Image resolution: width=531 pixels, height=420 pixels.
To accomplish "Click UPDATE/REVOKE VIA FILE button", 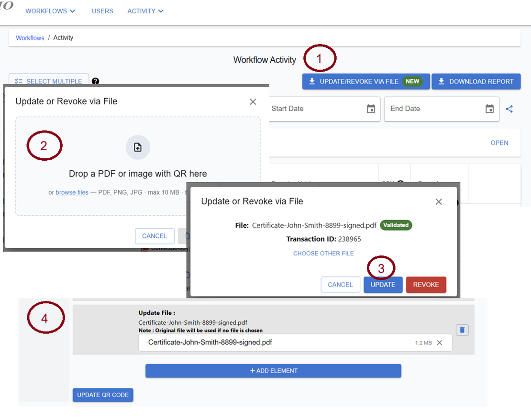I will click(x=366, y=81).
